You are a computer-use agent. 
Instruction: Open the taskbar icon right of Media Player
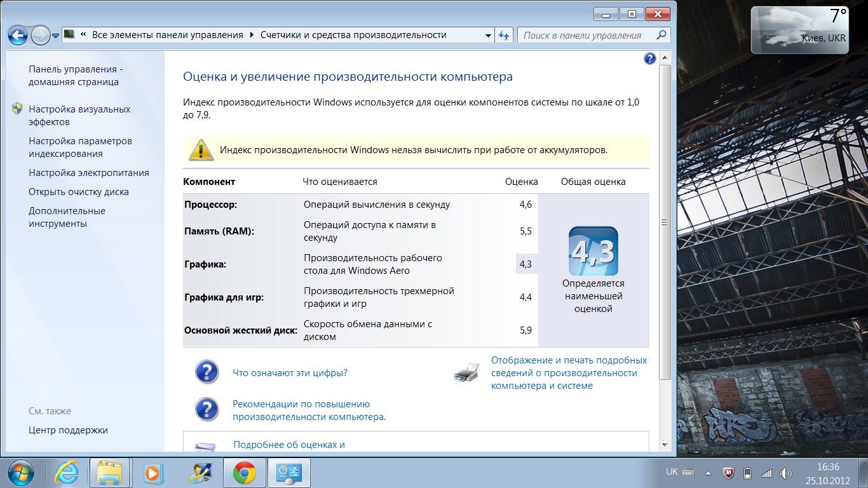[x=199, y=473]
